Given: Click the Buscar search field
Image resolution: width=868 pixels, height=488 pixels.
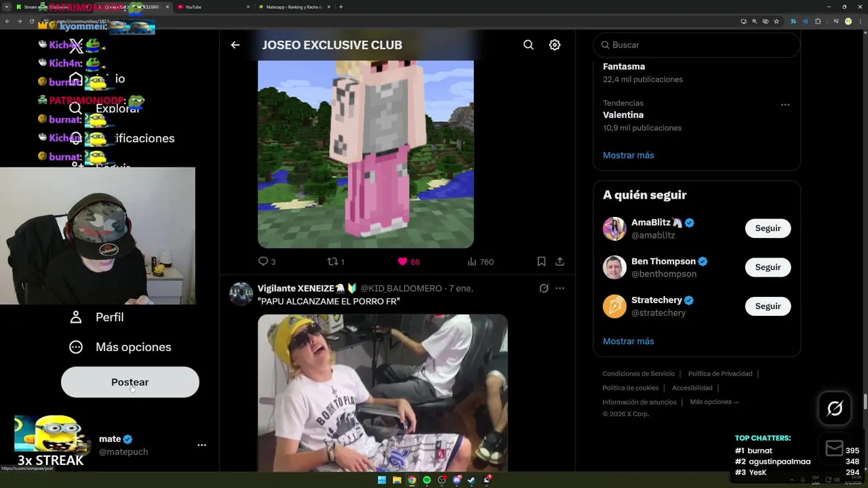Looking at the screenshot, I should click(696, 45).
